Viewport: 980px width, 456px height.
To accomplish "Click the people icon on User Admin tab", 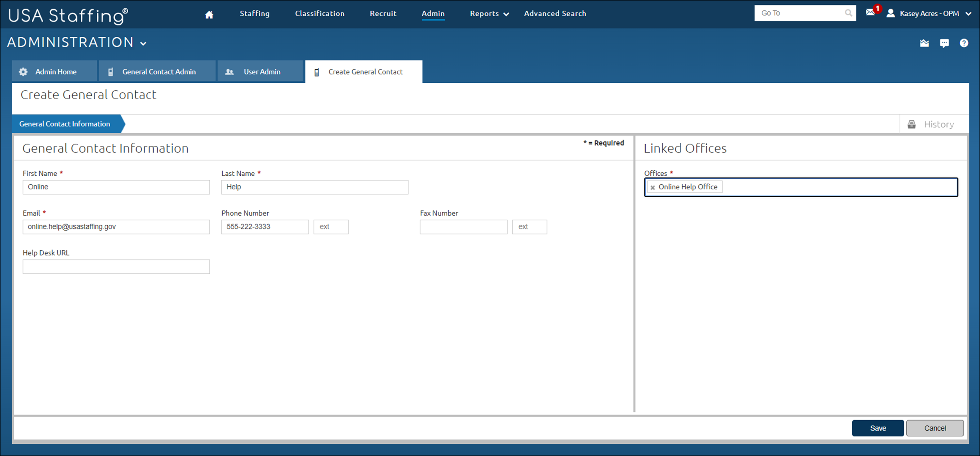I will click(230, 71).
